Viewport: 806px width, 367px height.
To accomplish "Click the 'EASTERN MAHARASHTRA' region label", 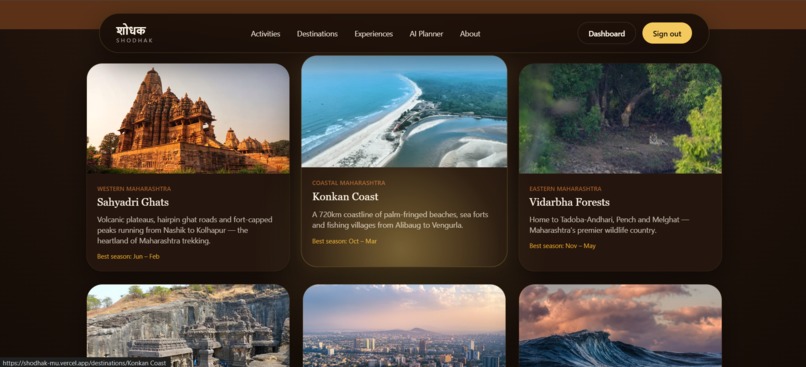I will pos(565,189).
